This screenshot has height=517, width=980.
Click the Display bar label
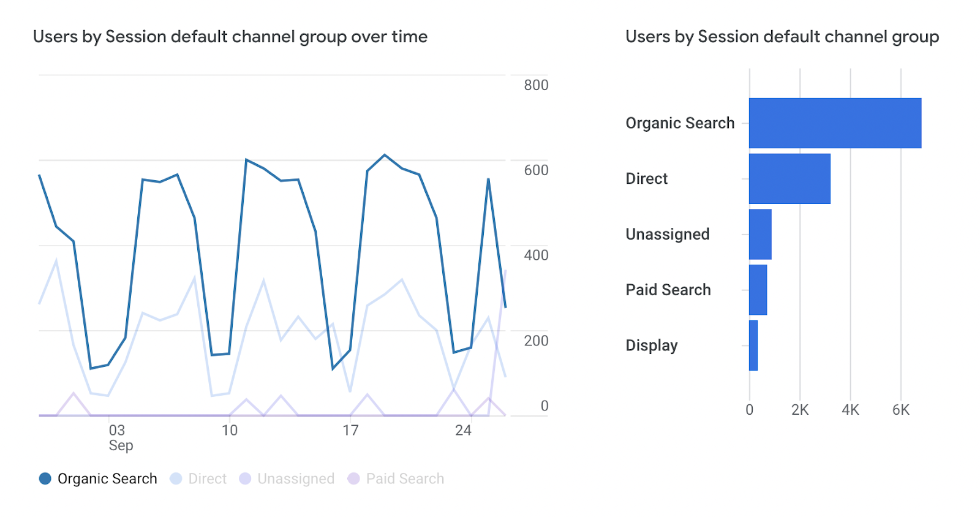[651, 345]
